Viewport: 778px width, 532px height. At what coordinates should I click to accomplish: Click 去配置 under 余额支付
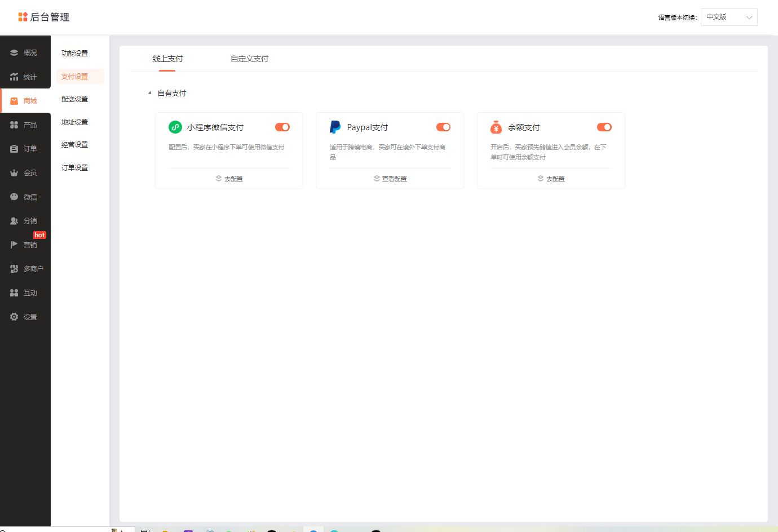(x=551, y=179)
